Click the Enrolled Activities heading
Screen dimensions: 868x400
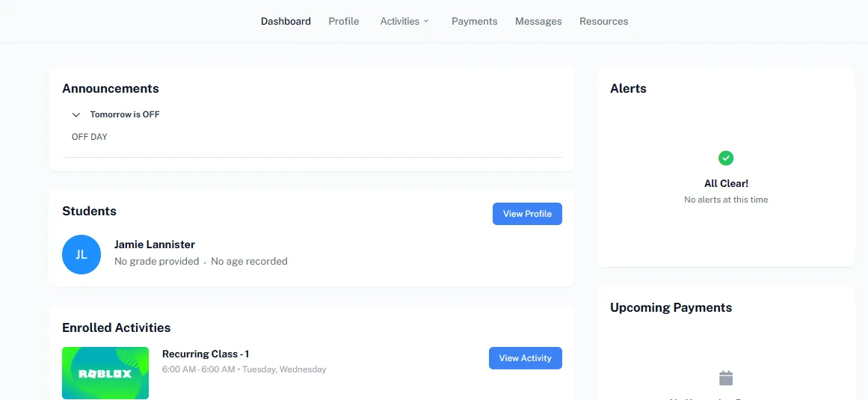coord(116,327)
